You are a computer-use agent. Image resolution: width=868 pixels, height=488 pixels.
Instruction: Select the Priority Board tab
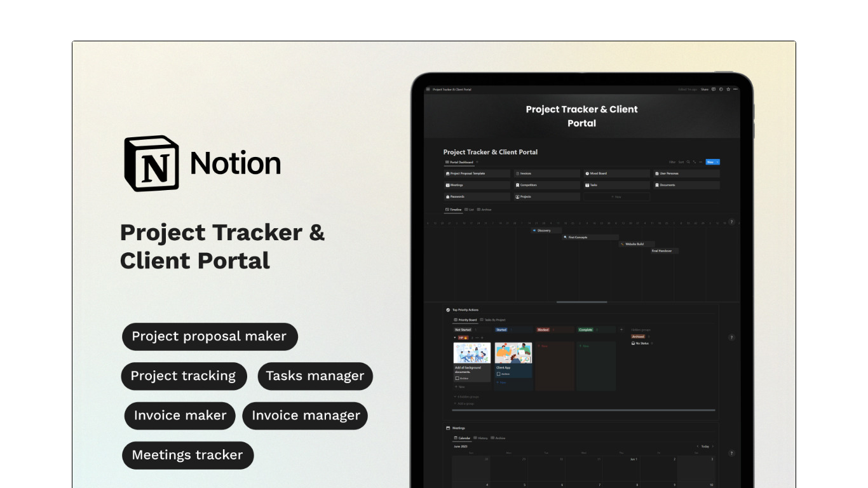coord(465,320)
